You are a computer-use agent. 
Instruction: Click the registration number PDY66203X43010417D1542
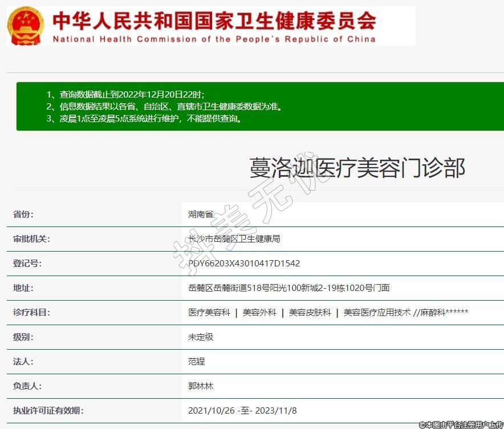[x=244, y=264]
